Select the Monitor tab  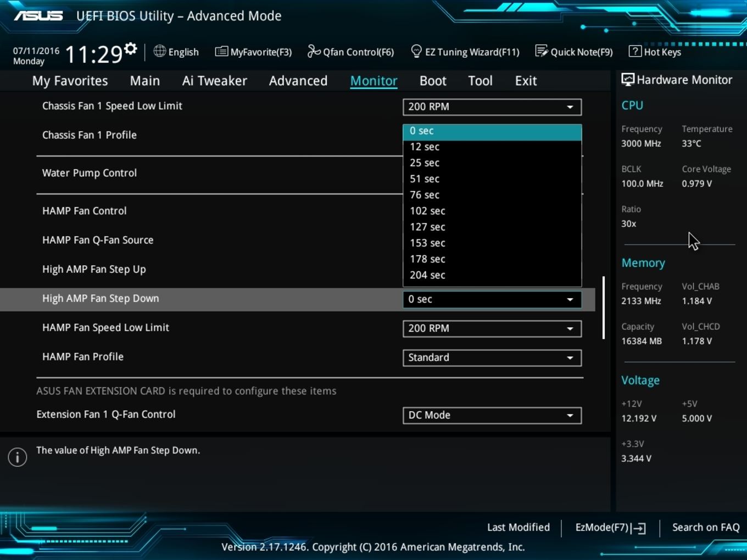[374, 81]
